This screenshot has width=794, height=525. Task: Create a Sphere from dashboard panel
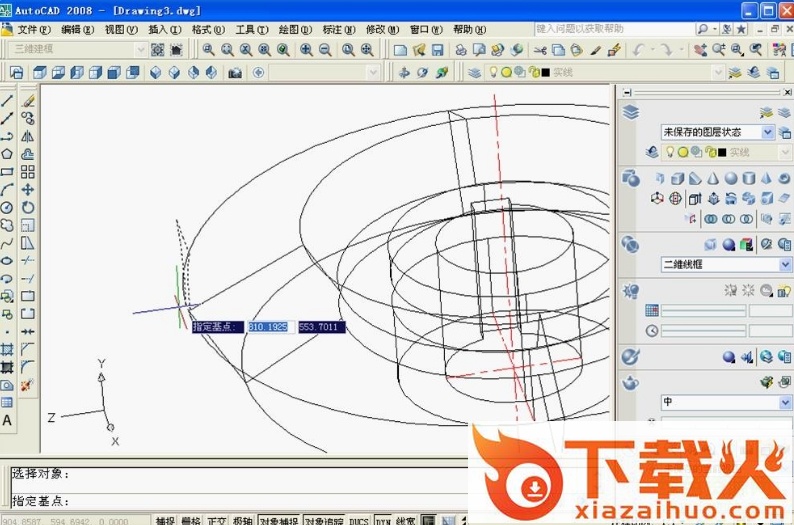(x=731, y=178)
